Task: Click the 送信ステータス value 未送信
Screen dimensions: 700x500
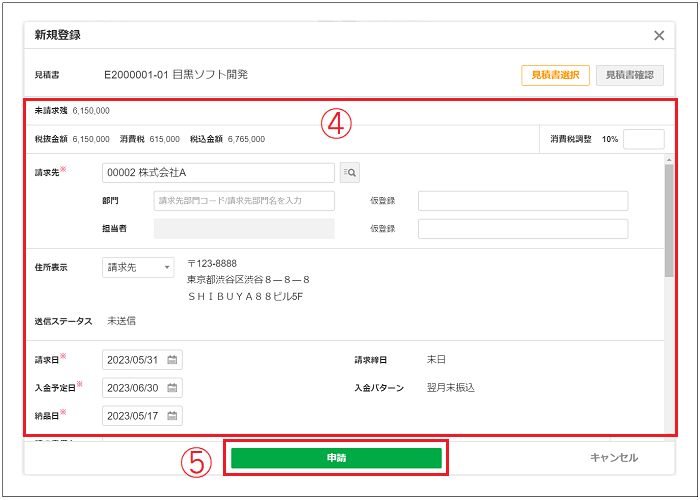Action: (x=121, y=321)
